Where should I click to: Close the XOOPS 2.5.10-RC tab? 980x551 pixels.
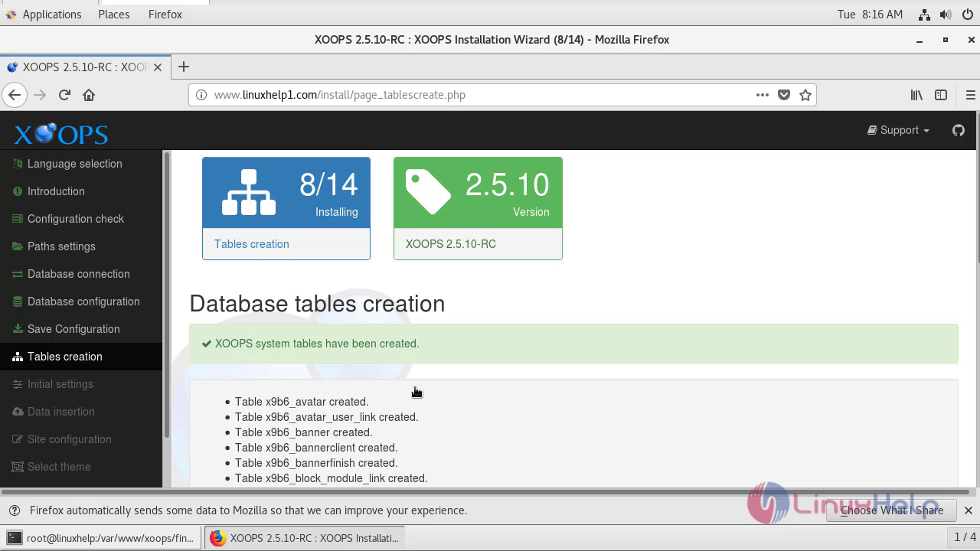coord(158,67)
